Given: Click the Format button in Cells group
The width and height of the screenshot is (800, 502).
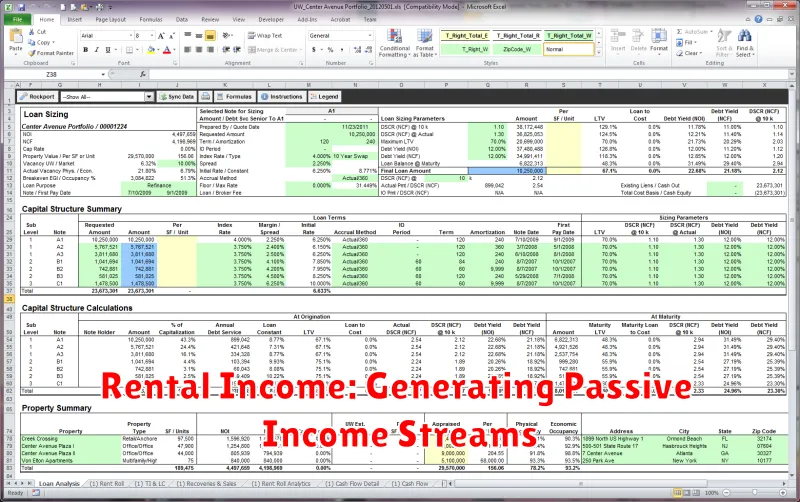Looking at the screenshot, I should tap(659, 41).
